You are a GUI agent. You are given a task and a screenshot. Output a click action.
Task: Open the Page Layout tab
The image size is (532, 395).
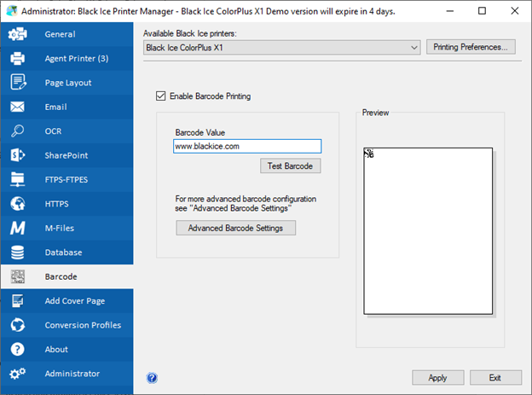[x=68, y=83]
